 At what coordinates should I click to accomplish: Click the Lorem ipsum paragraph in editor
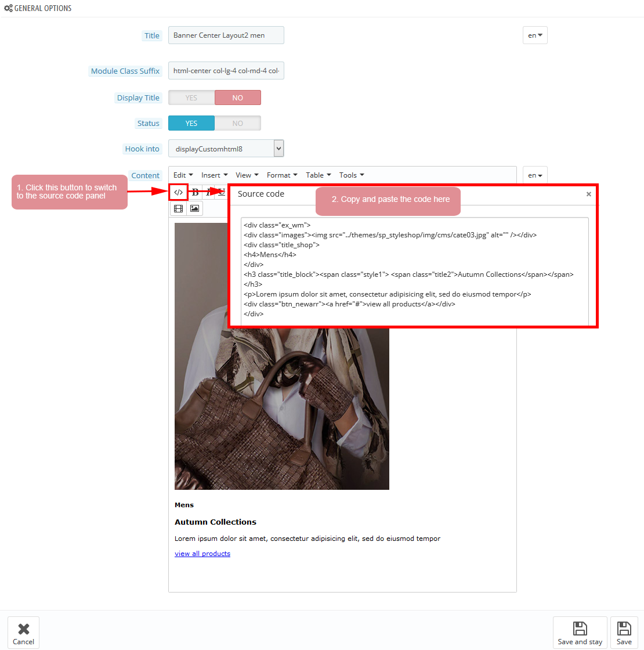coord(307,539)
